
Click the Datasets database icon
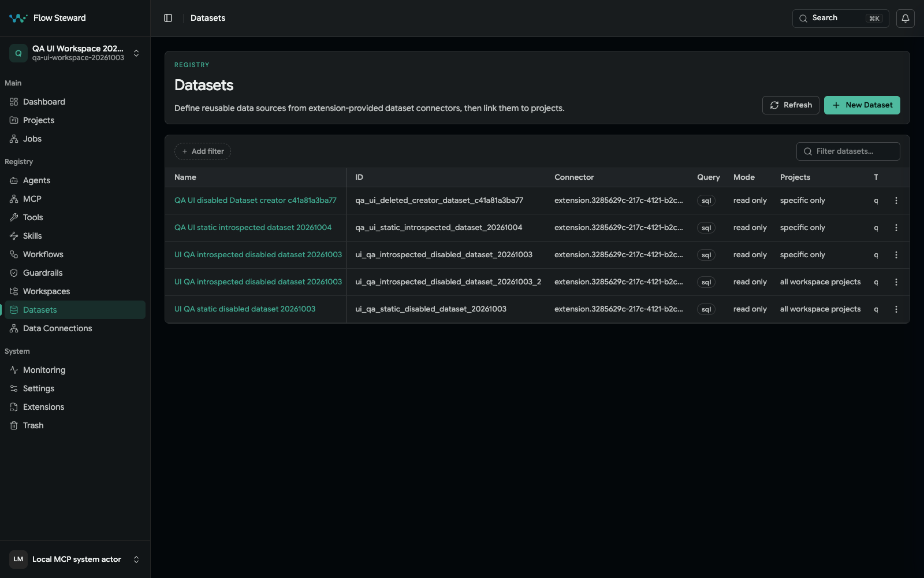[x=14, y=310]
